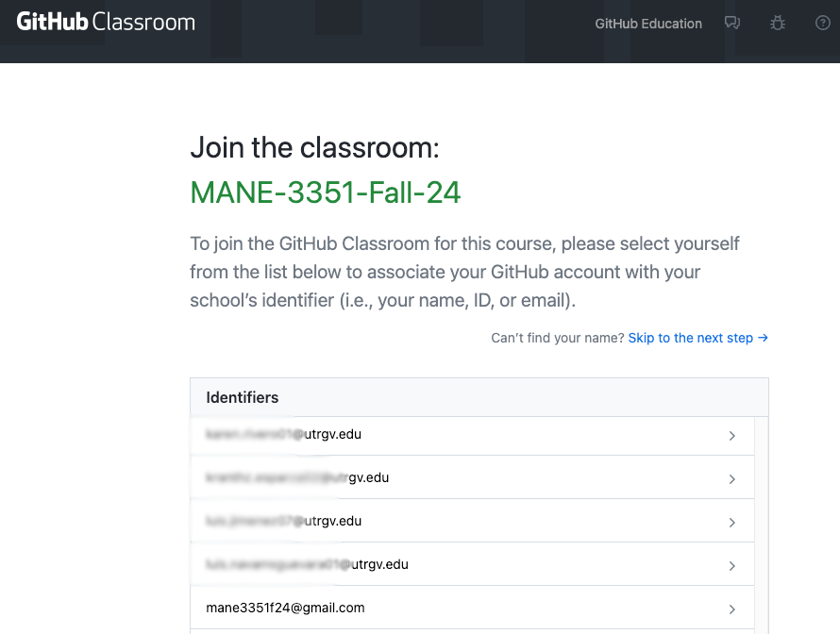Click the bug report icon

(778, 24)
